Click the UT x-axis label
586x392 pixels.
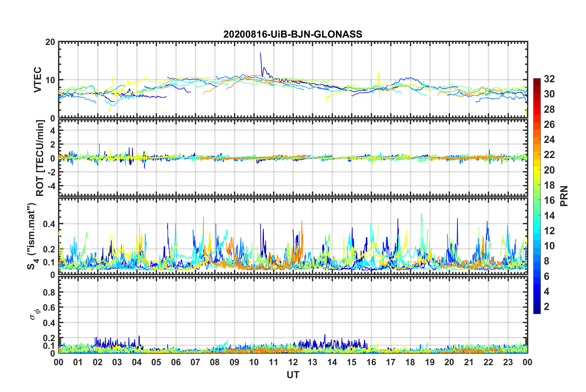tap(293, 374)
